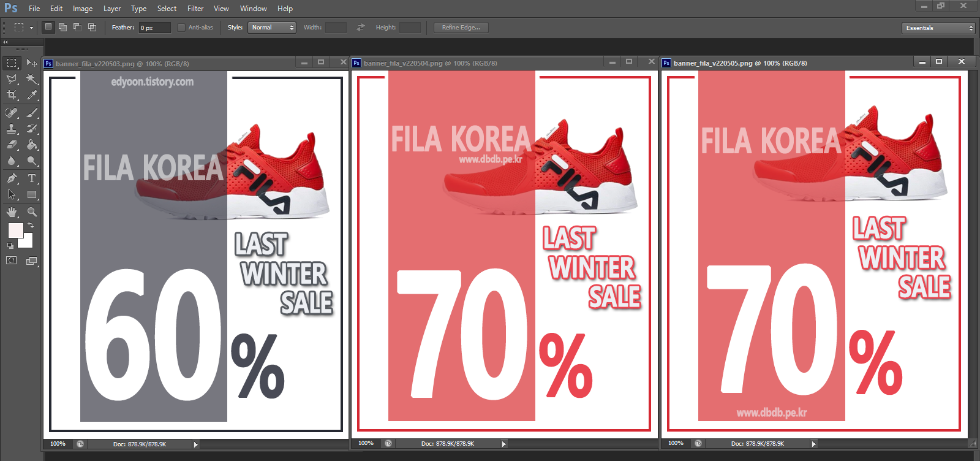Select the Magic Wand tool
Image resolution: width=980 pixels, height=461 pixels.
tap(32, 79)
